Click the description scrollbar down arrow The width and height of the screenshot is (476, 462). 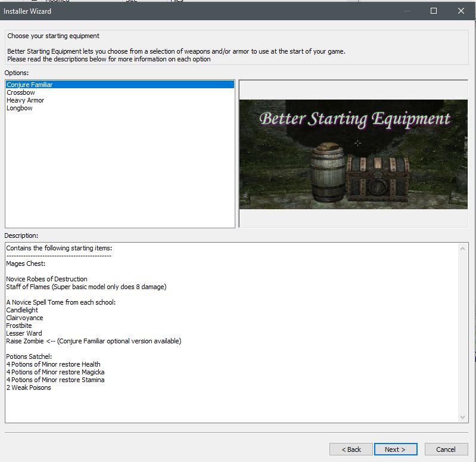coord(462,417)
